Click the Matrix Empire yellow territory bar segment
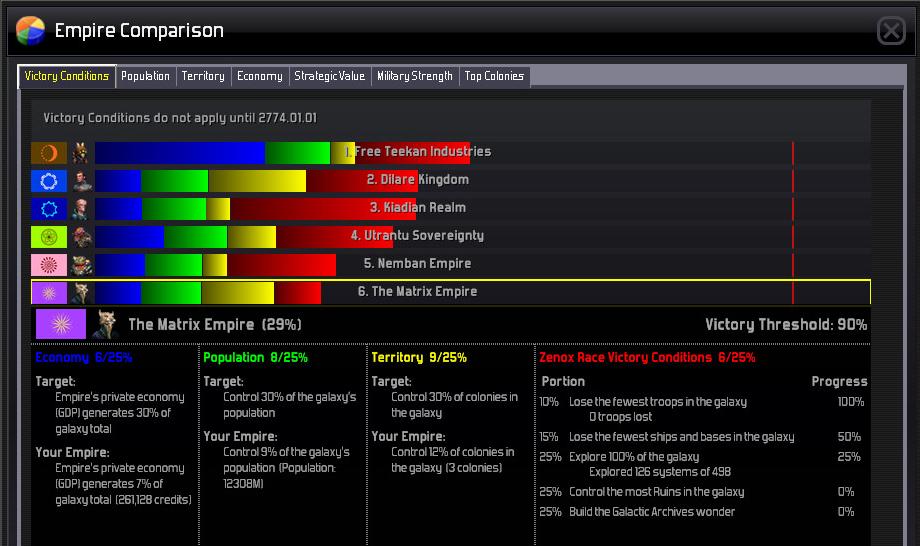Viewport: 920px width, 546px height. [x=238, y=293]
